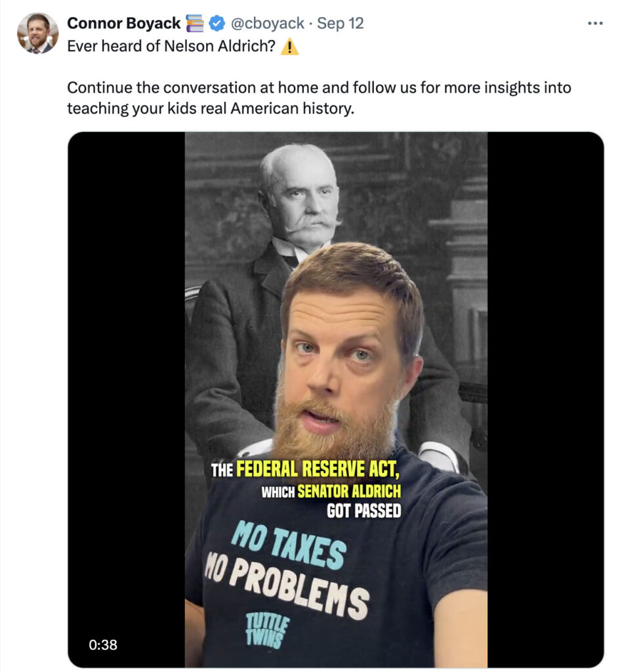
Task: Click the blue verified checkmark badge
Action: pyautogui.click(x=217, y=24)
